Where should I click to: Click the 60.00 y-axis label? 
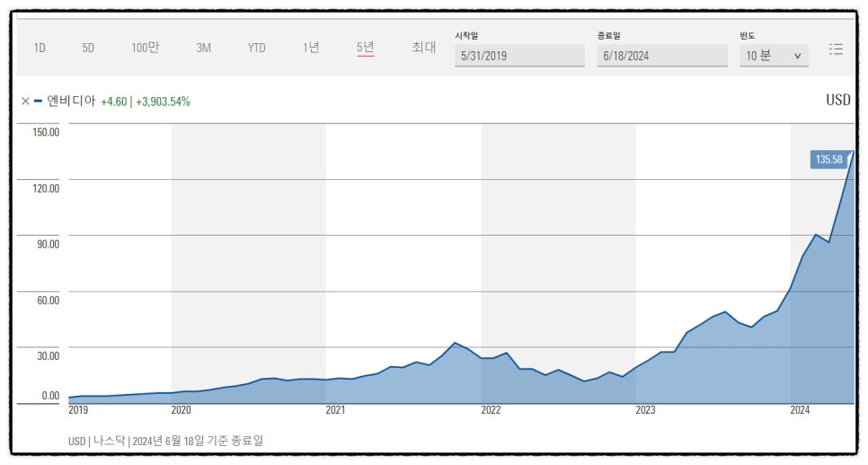(x=49, y=300)
